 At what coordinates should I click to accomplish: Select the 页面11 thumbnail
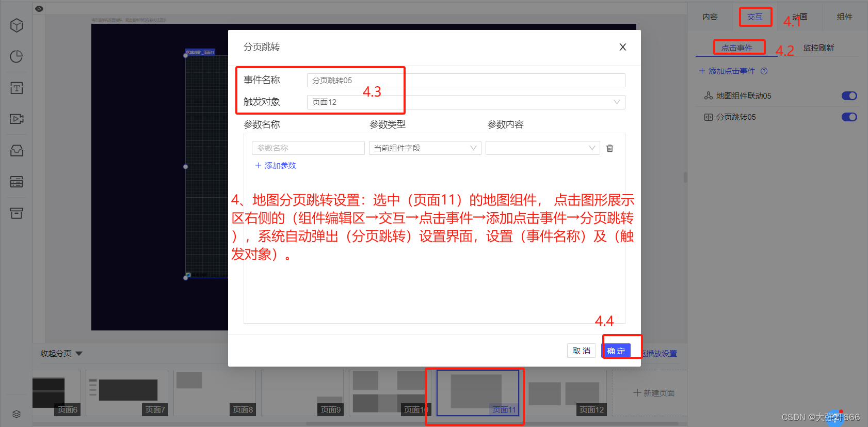478,393
